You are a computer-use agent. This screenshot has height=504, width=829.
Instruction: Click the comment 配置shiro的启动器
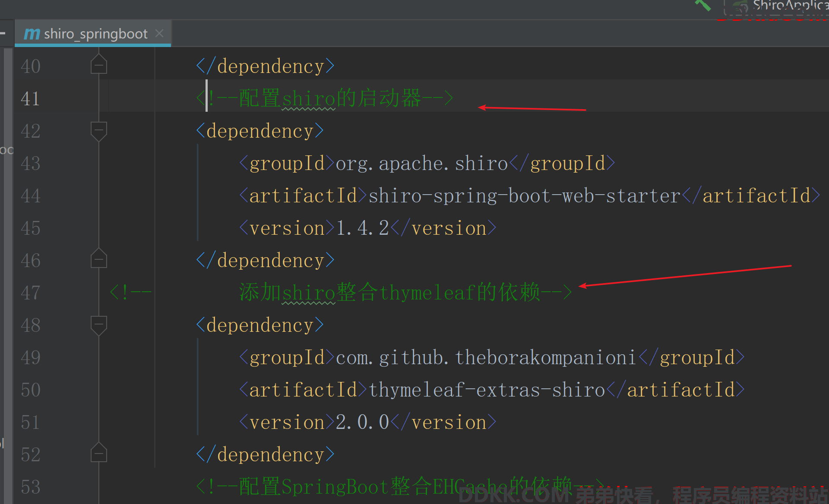coord(325,98)
